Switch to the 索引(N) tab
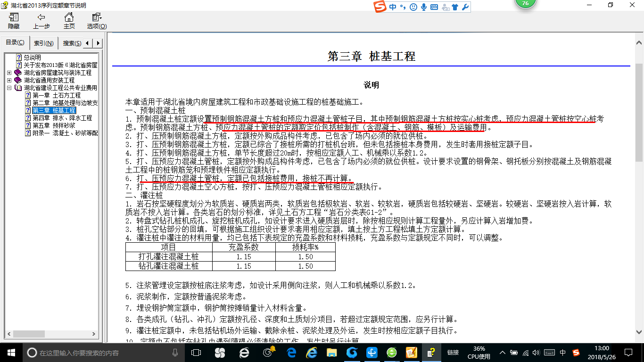This screenshot has height=362, width=644. point(43,43)
